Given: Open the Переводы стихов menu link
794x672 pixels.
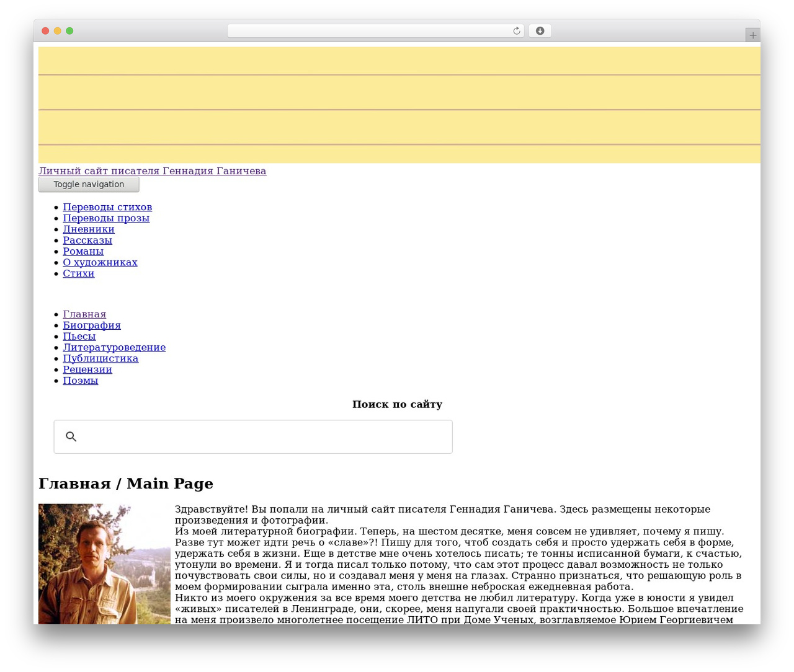Looking at the screenshot, I should [x=107, y=207].
